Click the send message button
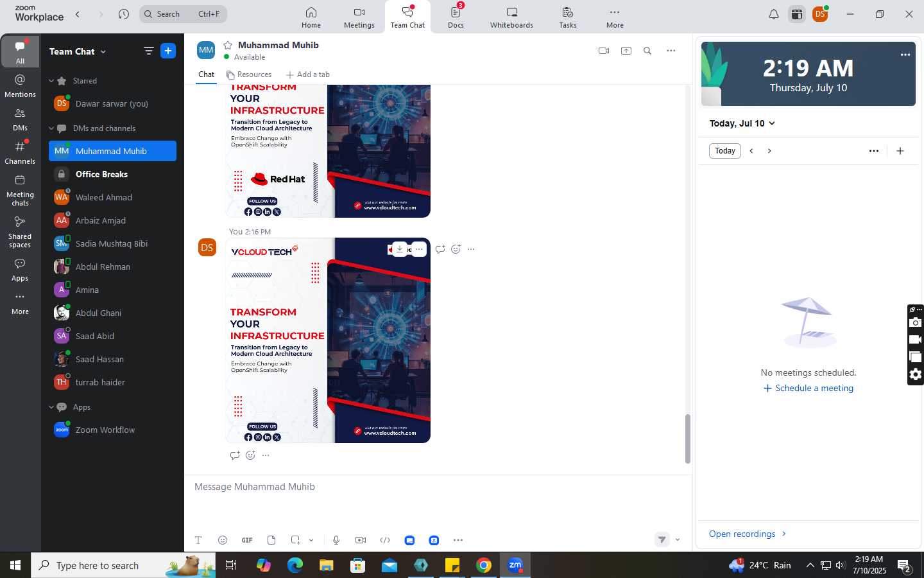 pos(662,539)
